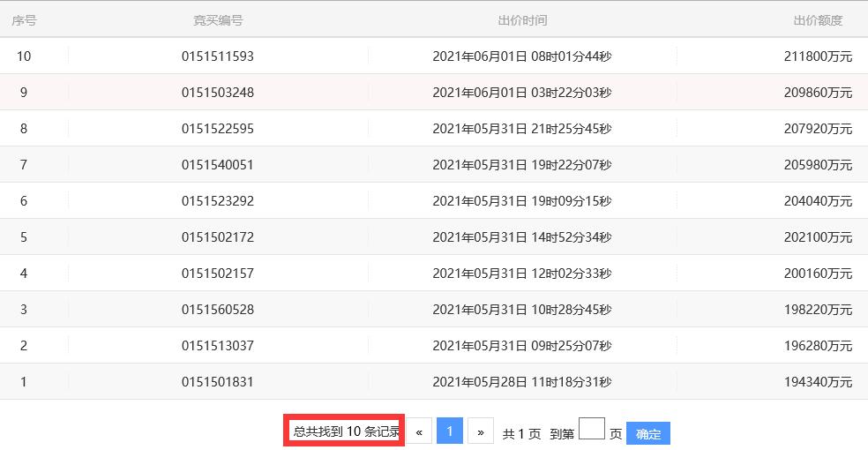Select bidder number 0151502157
The width and height of the screenshot is (868, 450).
click(x=218, y=273)
